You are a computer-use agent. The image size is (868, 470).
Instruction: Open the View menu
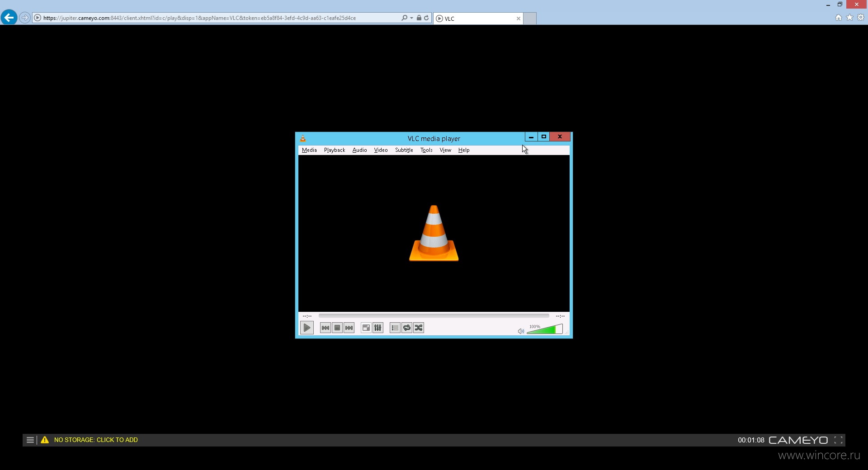point(445,150)
